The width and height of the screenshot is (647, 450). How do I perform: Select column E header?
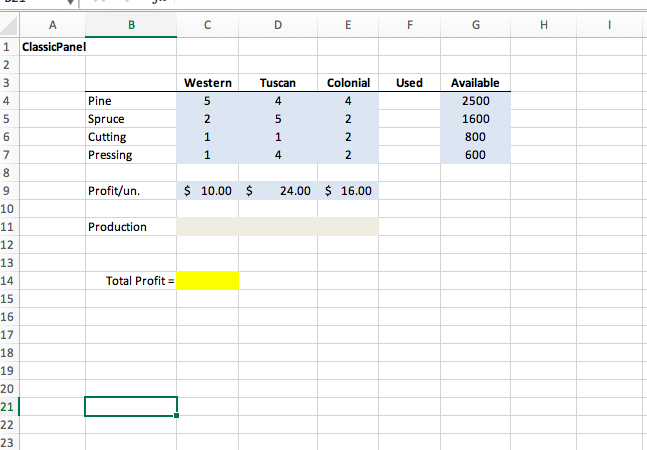click(348, 25)
